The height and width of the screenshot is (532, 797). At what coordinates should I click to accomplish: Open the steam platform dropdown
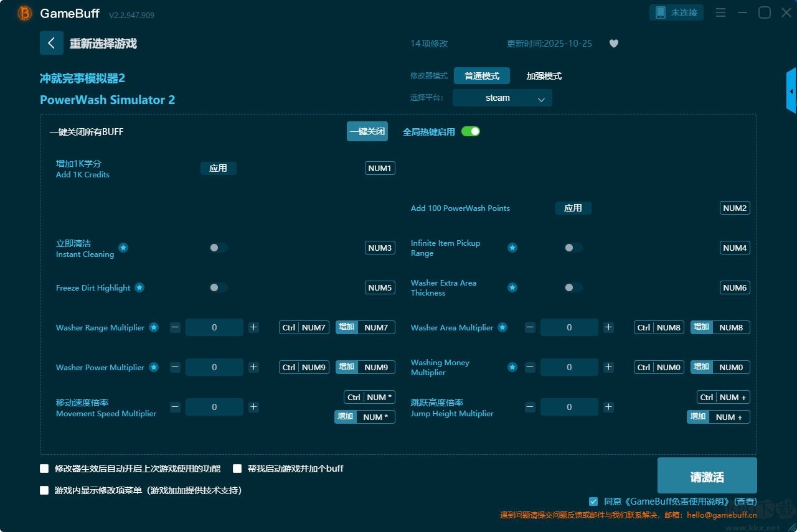502,98
